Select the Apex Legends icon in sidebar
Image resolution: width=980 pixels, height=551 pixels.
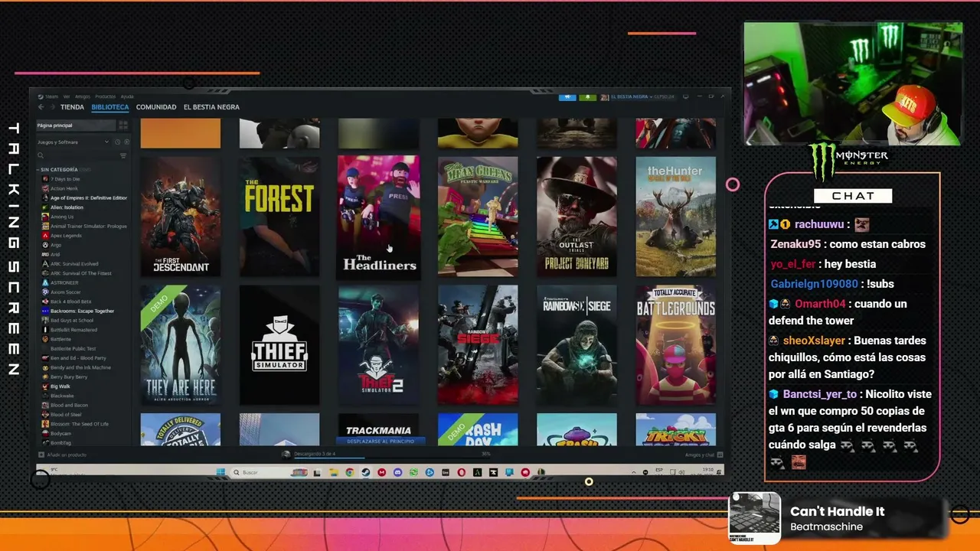(45, 236)
